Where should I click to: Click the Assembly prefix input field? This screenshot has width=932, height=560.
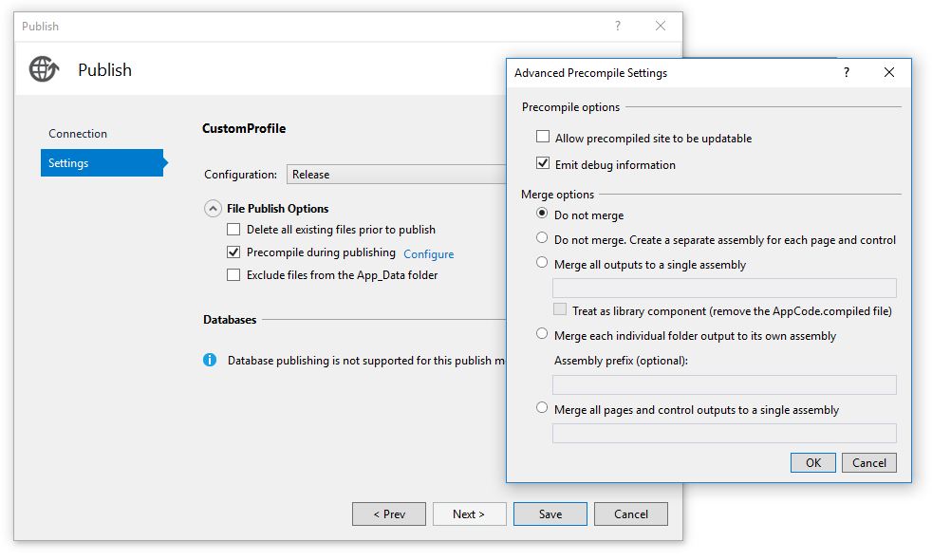tap(724, 383)
